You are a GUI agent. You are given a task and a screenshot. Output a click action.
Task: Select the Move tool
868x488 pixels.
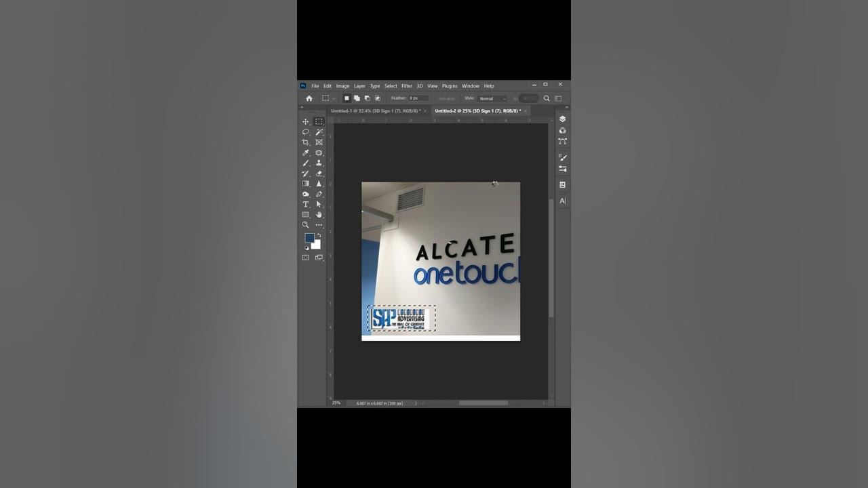306,122
